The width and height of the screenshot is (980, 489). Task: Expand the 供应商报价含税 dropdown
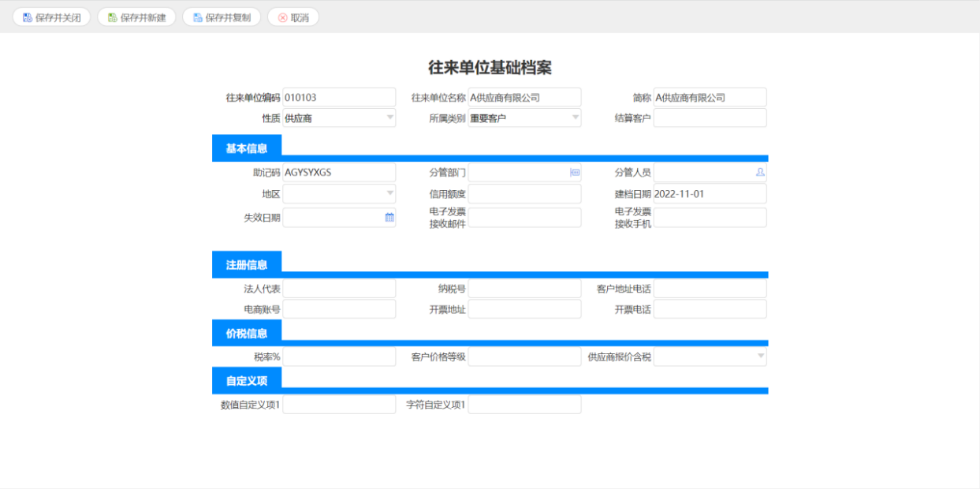pos(761,356)
